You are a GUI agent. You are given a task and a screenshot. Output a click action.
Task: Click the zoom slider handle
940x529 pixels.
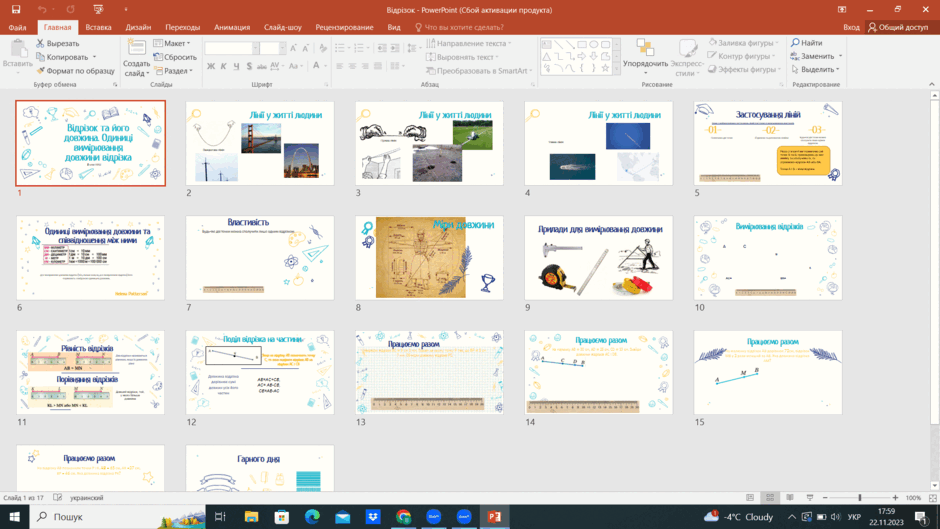click(x=860, y=498)
